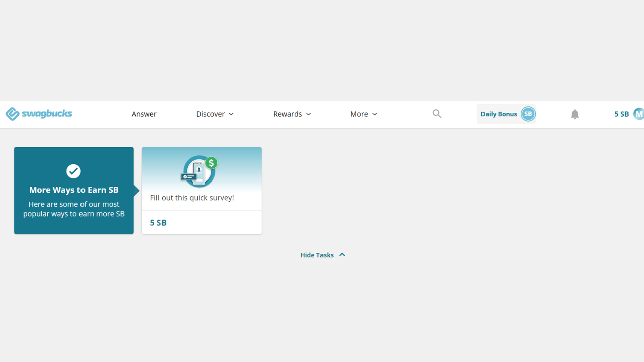Click the checkmark icon on More Ways card

click(73, 171)
